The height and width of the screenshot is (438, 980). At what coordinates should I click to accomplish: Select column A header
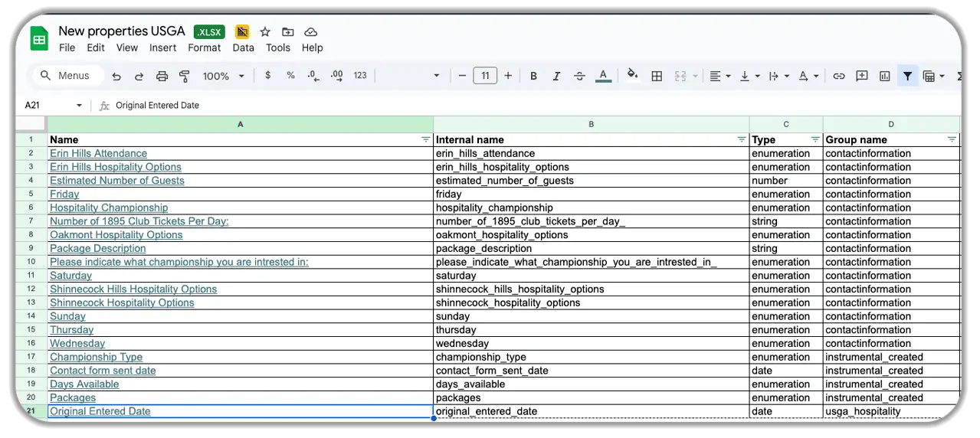tap(241, 124)
